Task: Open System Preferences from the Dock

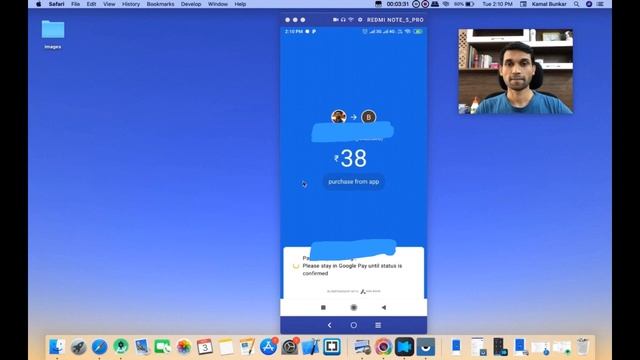Action: click(289, 347)
